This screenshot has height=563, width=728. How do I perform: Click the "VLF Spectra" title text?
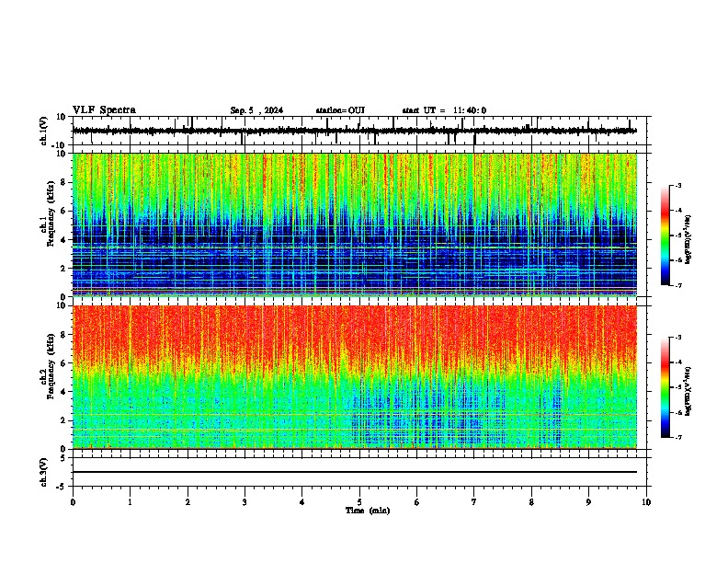(x=104, y=110)
